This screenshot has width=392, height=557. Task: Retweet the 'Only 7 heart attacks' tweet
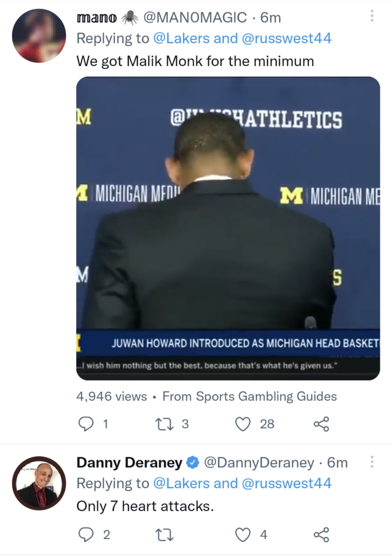point(164,535)
